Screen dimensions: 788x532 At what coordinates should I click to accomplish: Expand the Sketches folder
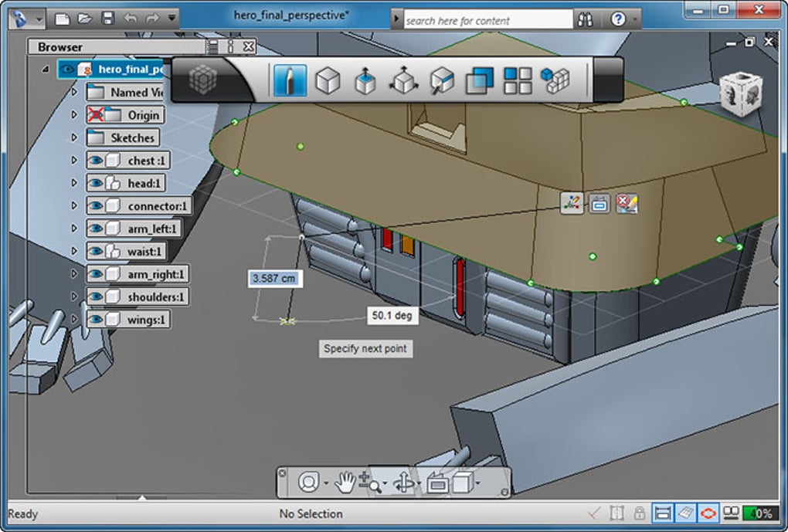pos(74,137)
